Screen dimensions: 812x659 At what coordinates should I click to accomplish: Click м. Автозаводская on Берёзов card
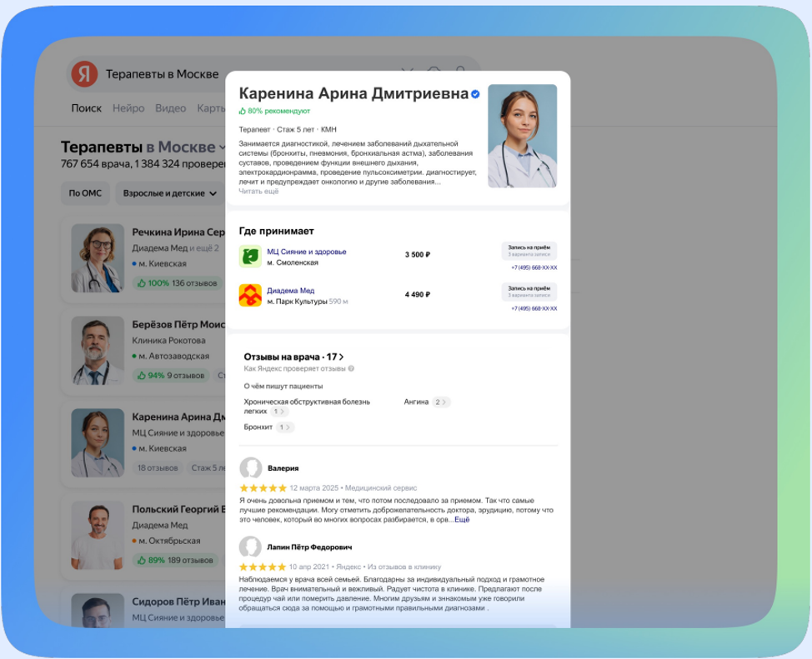173,357
